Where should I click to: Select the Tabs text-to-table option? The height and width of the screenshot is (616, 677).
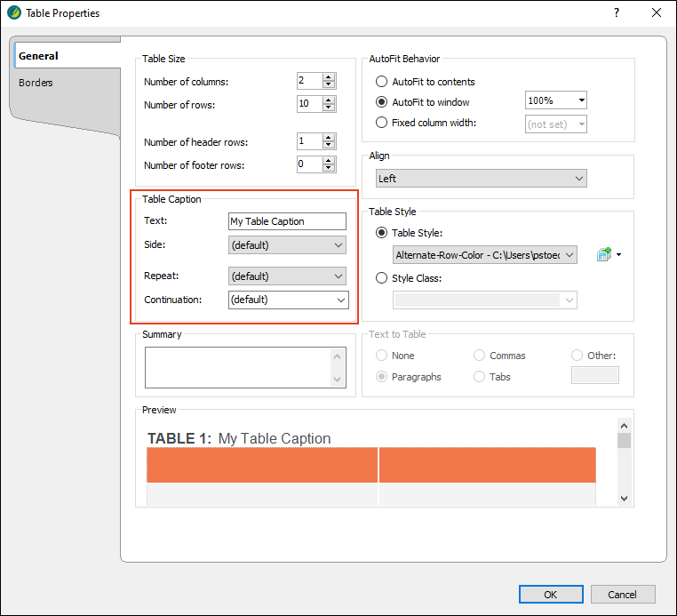point(479,377)
